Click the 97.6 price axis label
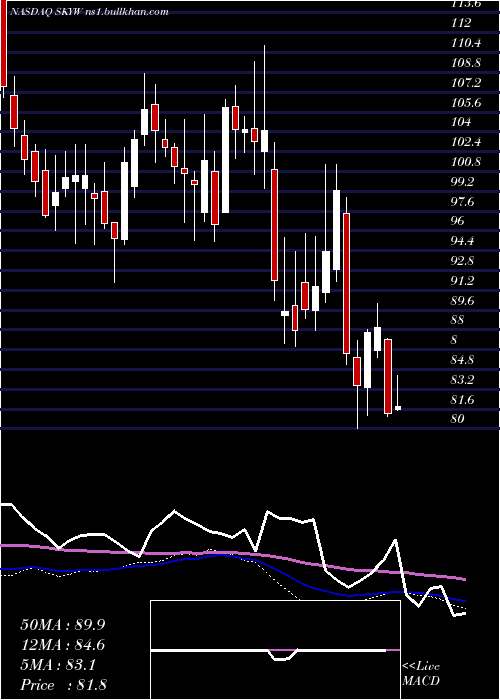Viewport: 500px width, 700px height. click(463, 202)
